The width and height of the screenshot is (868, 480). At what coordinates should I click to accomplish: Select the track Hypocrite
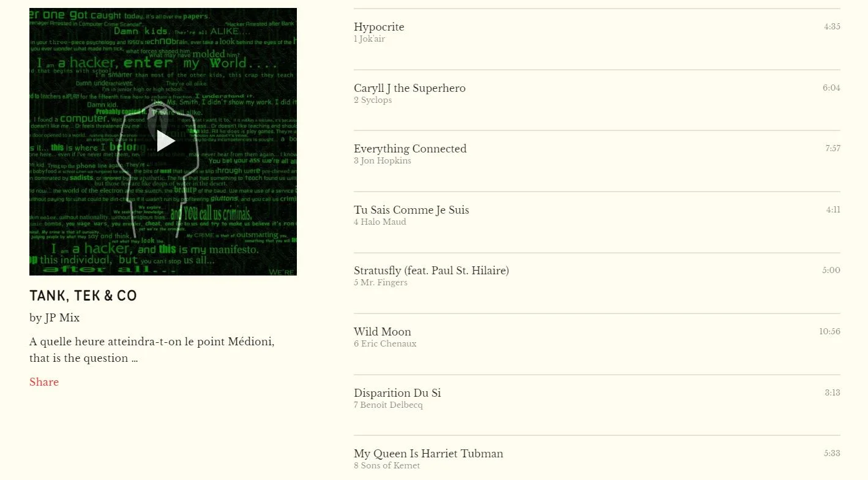click(379, 27)
